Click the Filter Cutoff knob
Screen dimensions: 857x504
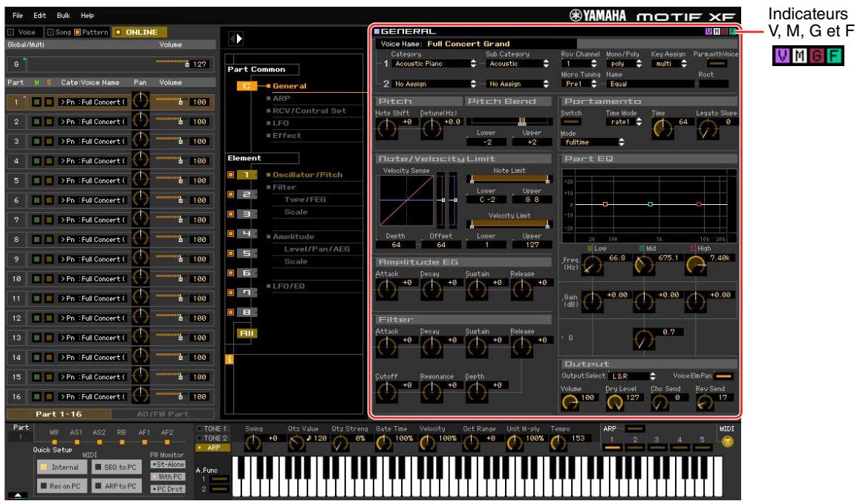coord(387,391)
